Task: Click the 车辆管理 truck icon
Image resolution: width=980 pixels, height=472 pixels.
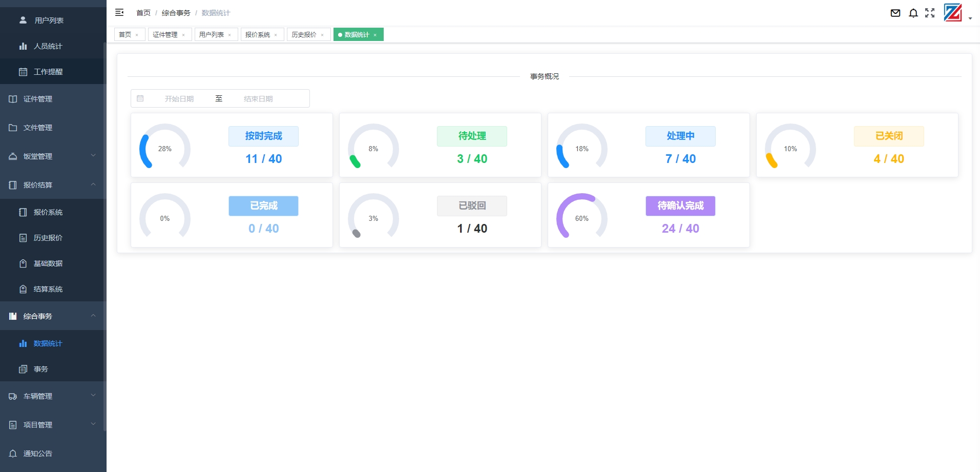Action: tap(13, 396)
